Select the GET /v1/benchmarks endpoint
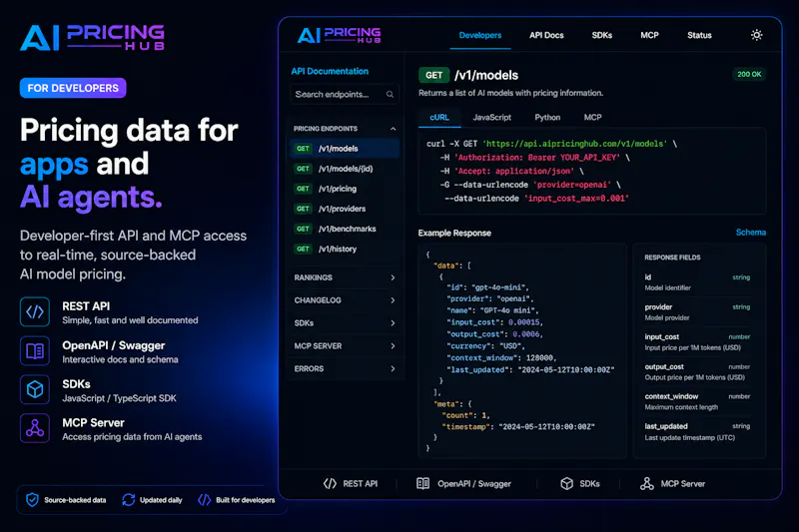This screenshot has width=799, height=532. click(345, 230)
